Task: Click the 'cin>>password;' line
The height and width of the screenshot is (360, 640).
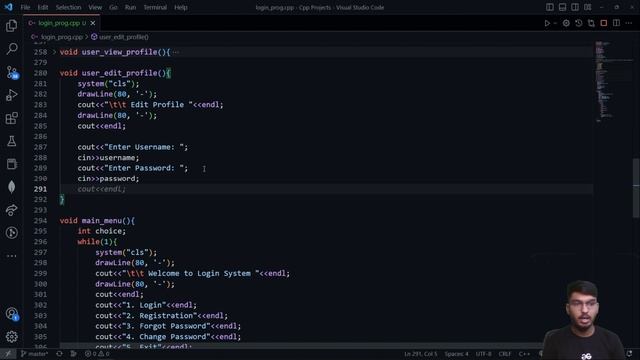Action: pyautogui.click(x=108, y=179)
